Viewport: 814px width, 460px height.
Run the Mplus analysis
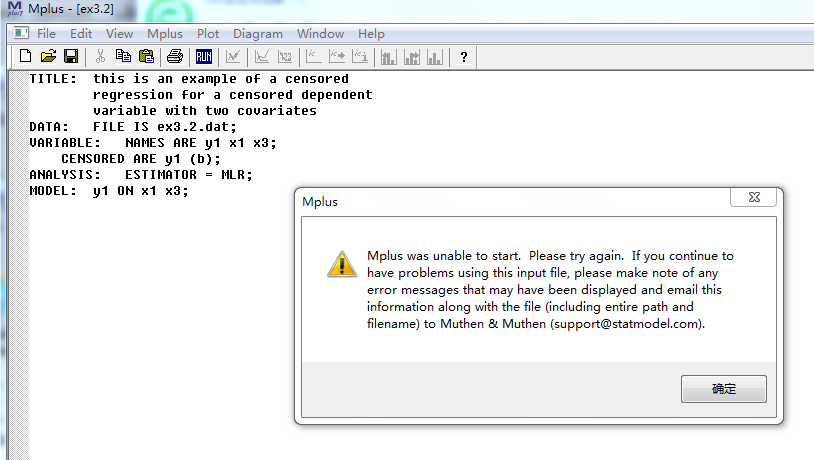204,56
